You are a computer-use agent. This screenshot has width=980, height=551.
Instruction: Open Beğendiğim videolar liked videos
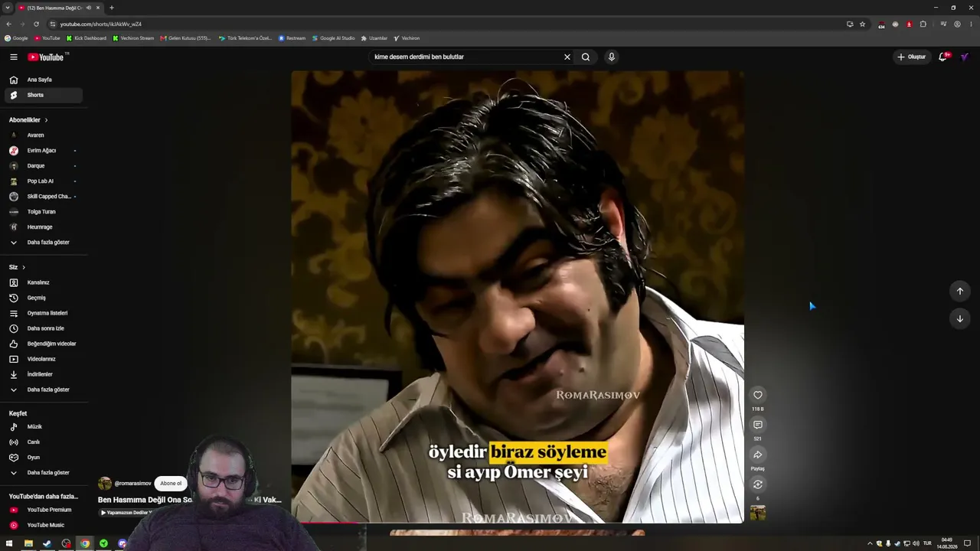point(44,344)
